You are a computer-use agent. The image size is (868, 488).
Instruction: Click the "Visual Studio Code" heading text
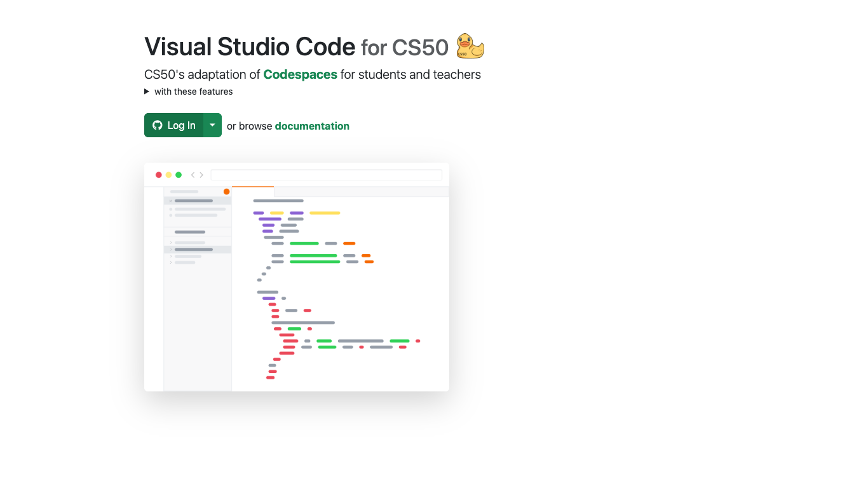250,46
